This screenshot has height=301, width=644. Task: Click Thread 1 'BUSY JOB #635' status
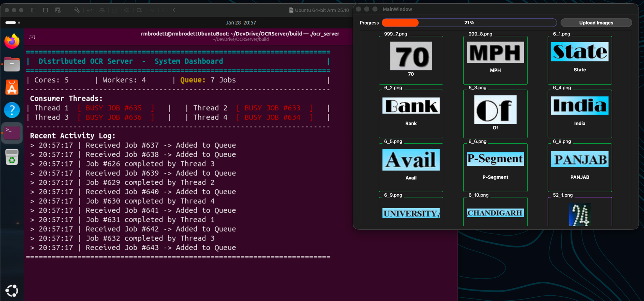point(116,108)
